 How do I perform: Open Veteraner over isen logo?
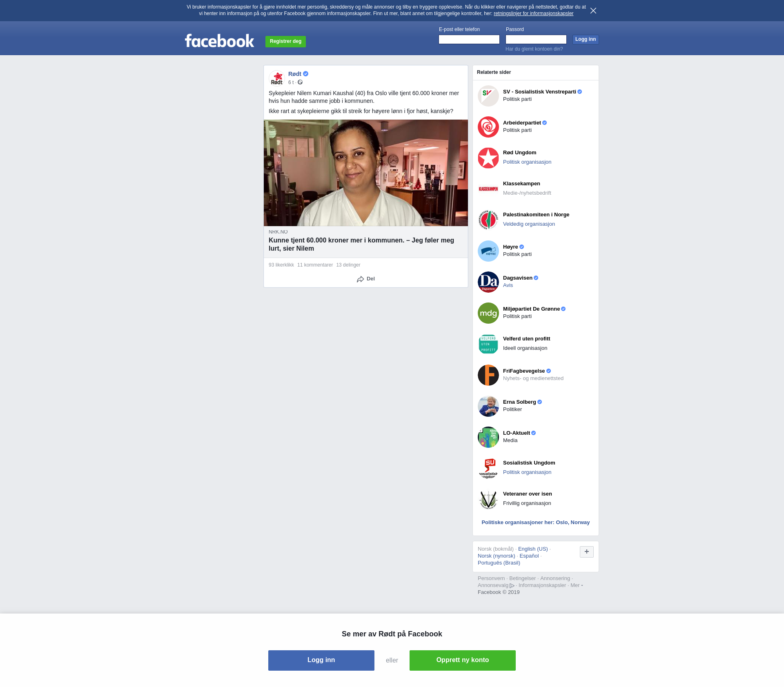pos(488,499)
